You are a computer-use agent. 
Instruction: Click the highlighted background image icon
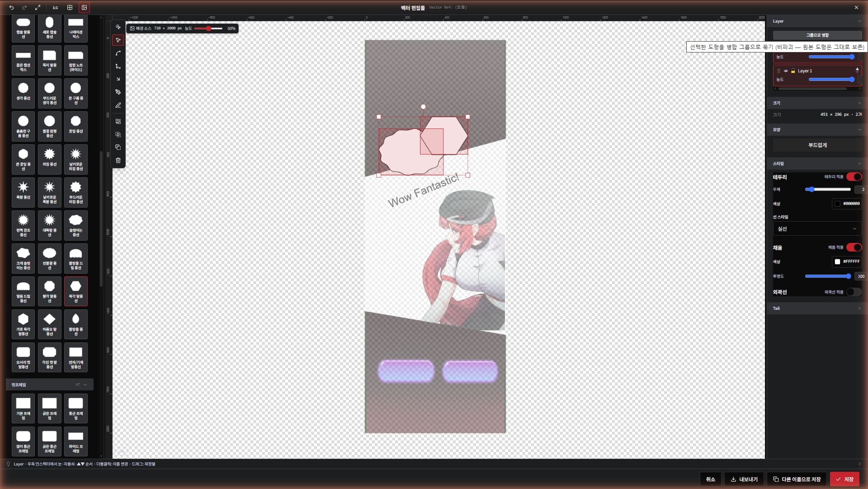[x=84, y=8]
